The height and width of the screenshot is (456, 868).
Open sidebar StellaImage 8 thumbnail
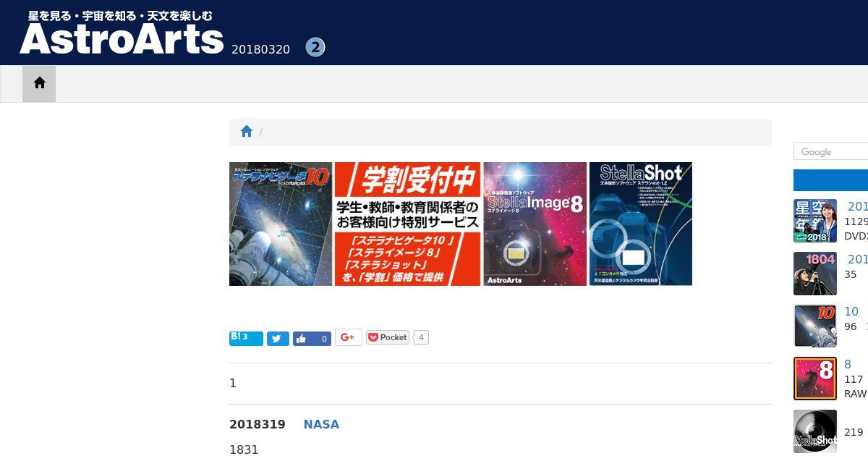click(x=815, y=379)
